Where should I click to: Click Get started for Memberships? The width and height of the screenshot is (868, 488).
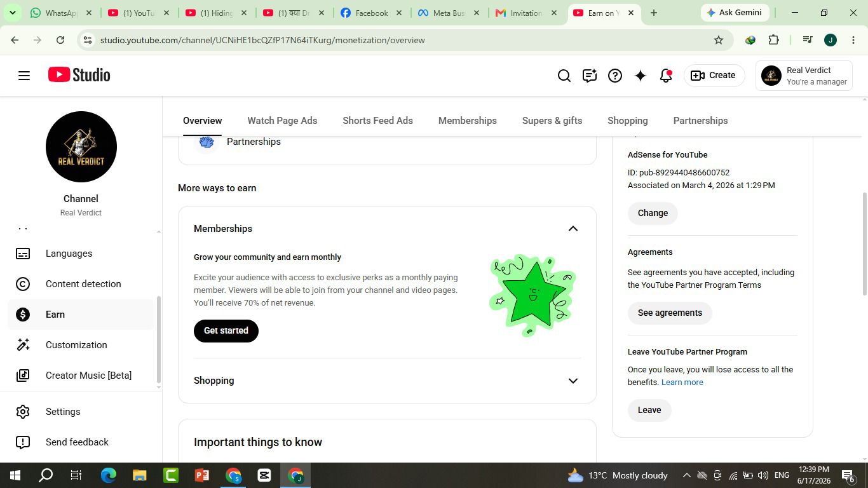[226, 330]
